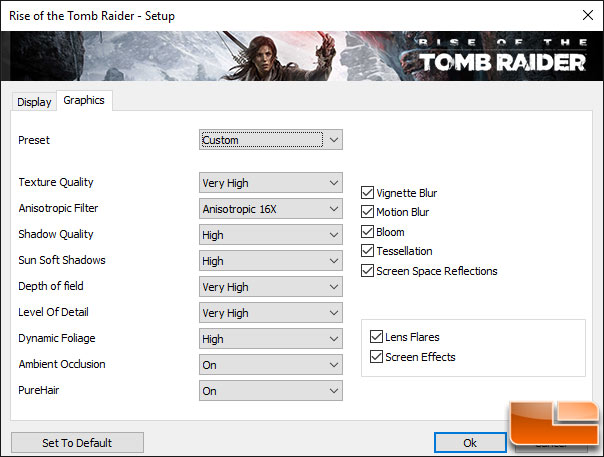Expand the Texture Quality dropdown
This screenshot has width=604, height=457.
(x=270, y=183)
